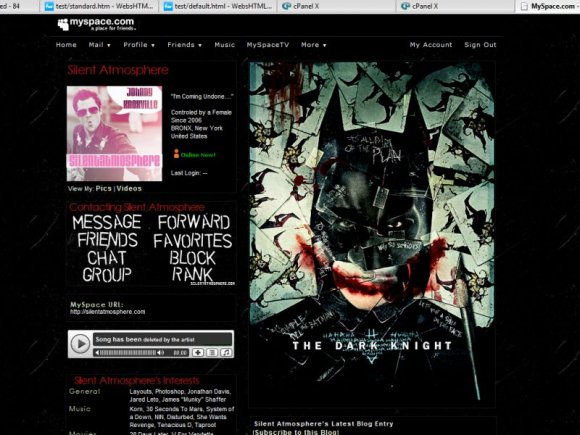Image resolution: width=580 pixels, height=435 pixels.
Task: Click the FAVORITES contact button
Action: point(193,240)
